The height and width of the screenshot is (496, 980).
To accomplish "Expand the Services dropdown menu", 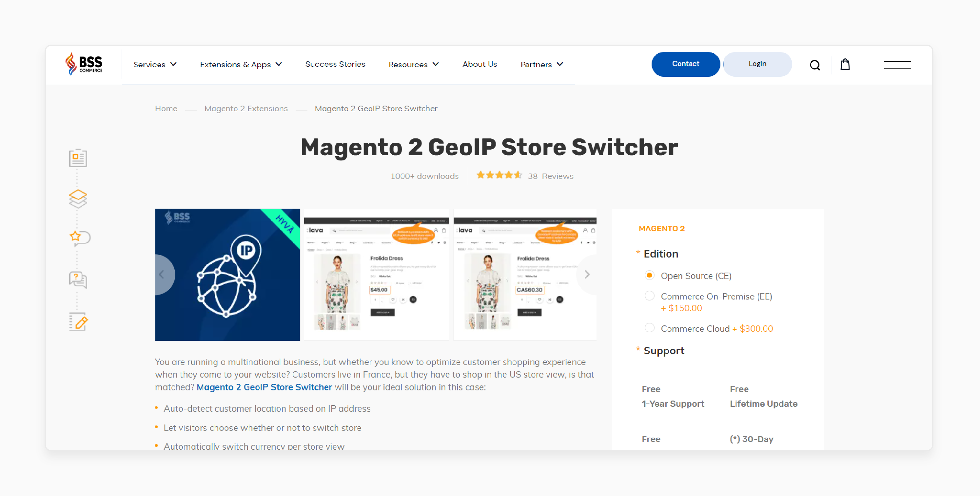I will tap(155, 64).
